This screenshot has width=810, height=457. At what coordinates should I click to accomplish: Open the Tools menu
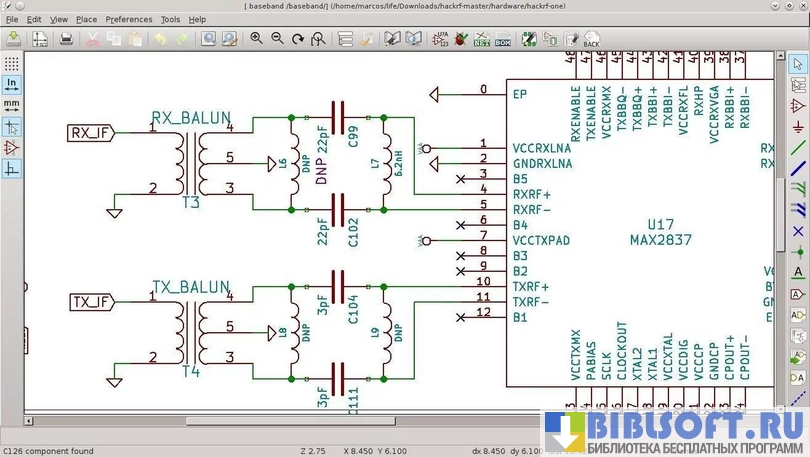pyautogui.click(x=171, y=19)
